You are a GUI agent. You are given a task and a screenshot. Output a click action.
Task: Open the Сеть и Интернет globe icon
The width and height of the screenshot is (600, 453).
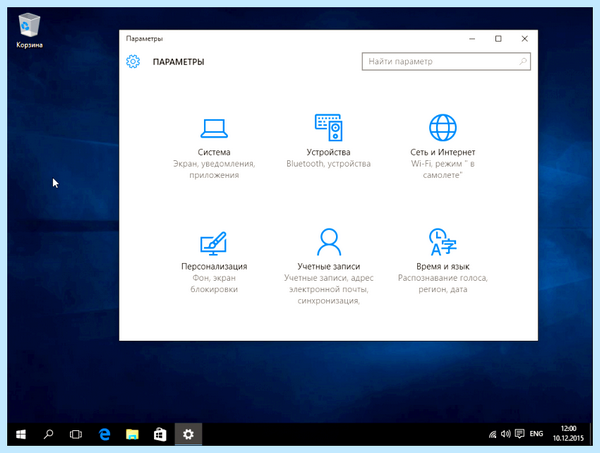(x=443, y=127)
